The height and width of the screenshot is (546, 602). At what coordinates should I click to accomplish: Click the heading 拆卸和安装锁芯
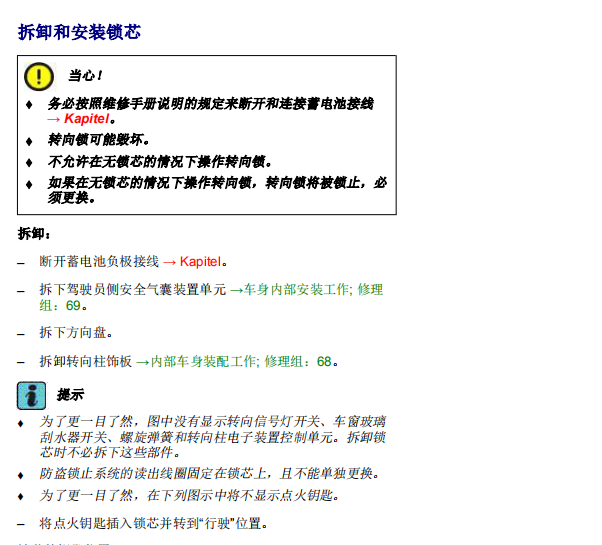(x=79, y=32)
